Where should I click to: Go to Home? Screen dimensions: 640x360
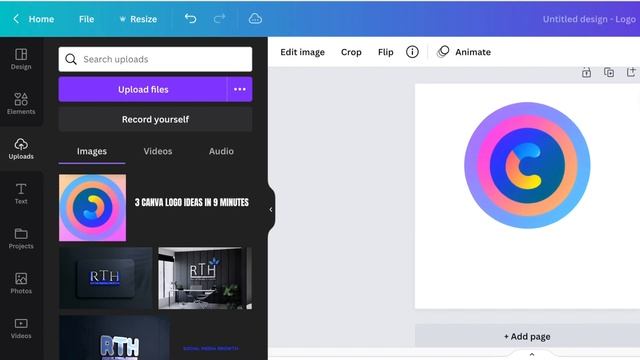click(x=41, y=19)
